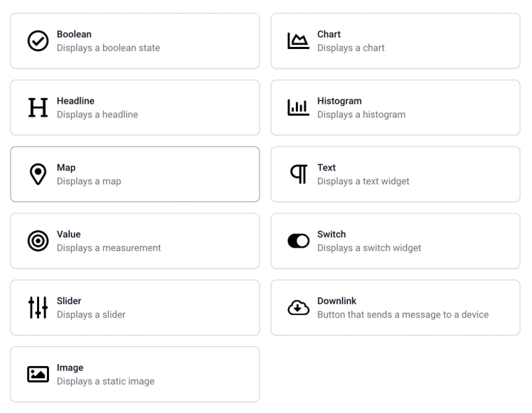Add a Headline widget
532x413 pixels.
click(134, 107)
